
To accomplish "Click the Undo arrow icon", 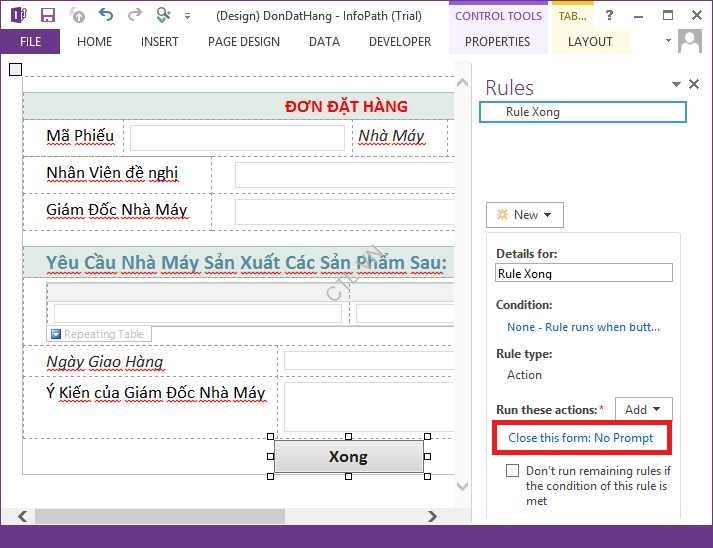I will [106, 15].
